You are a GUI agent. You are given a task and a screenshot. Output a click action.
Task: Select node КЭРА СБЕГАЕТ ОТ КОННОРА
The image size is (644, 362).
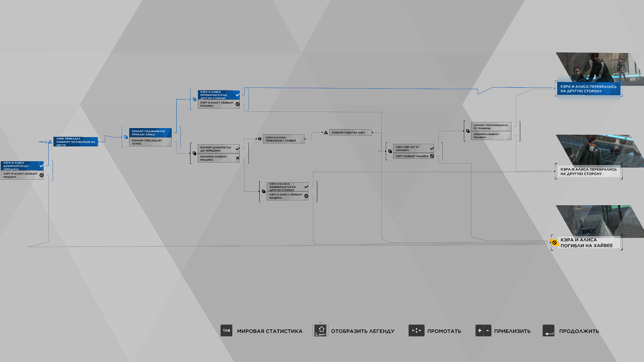(x=414, y=148)
